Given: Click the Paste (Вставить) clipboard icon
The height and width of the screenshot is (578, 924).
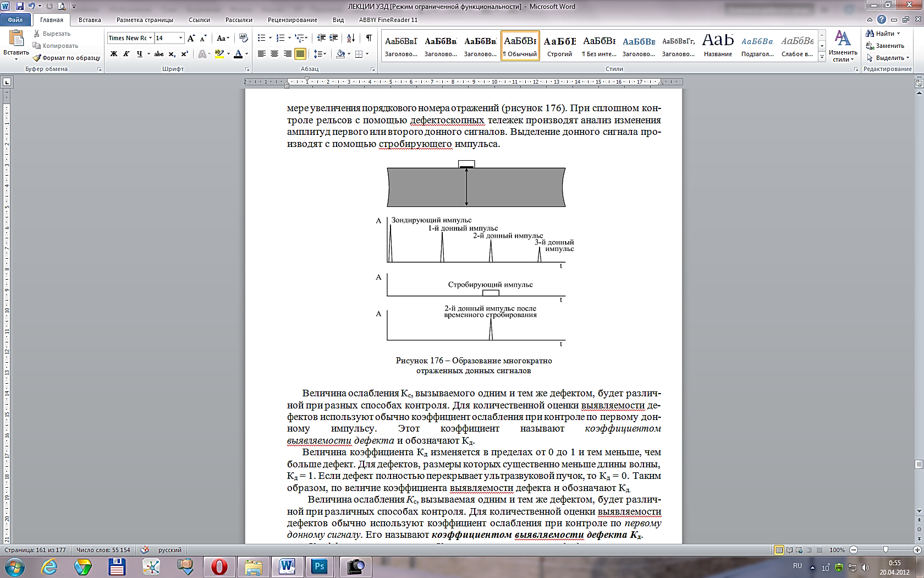Looking at the screenshot, I should tap(16, 39).
